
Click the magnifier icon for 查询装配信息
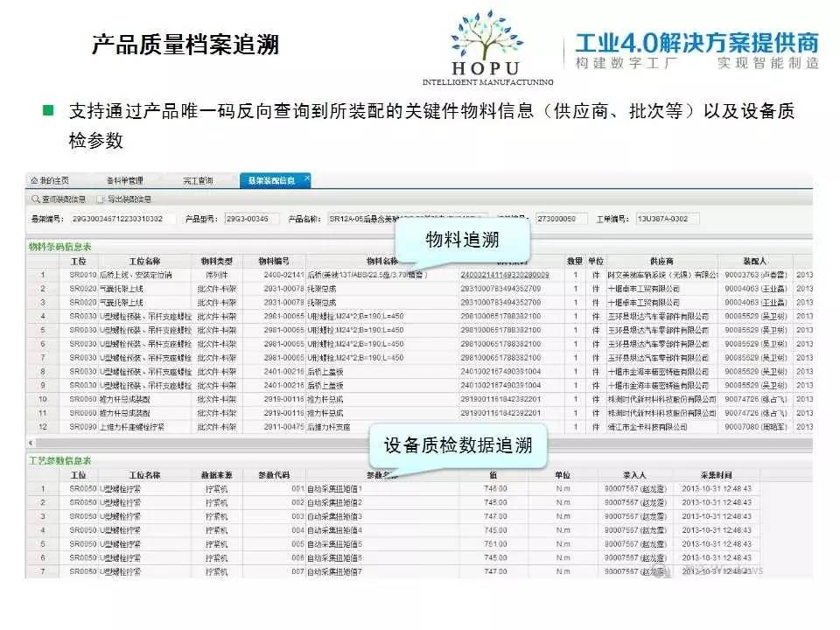pyautogui.click(x=35, y=199)
